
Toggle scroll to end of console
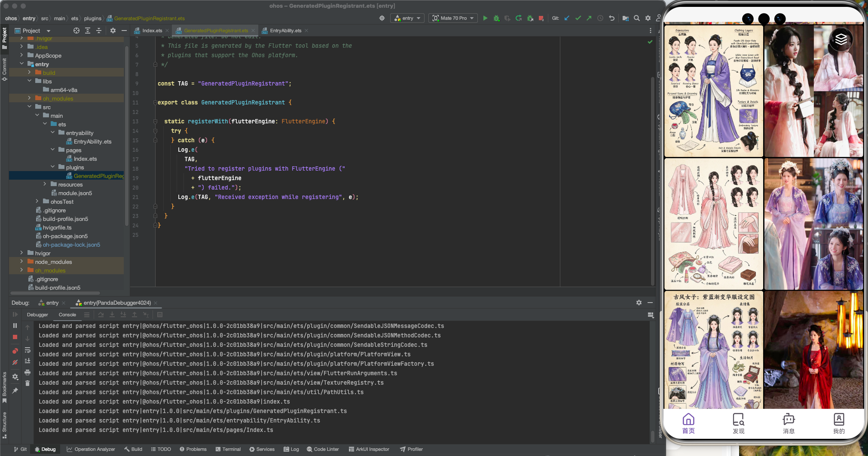(x=28, y=361)
